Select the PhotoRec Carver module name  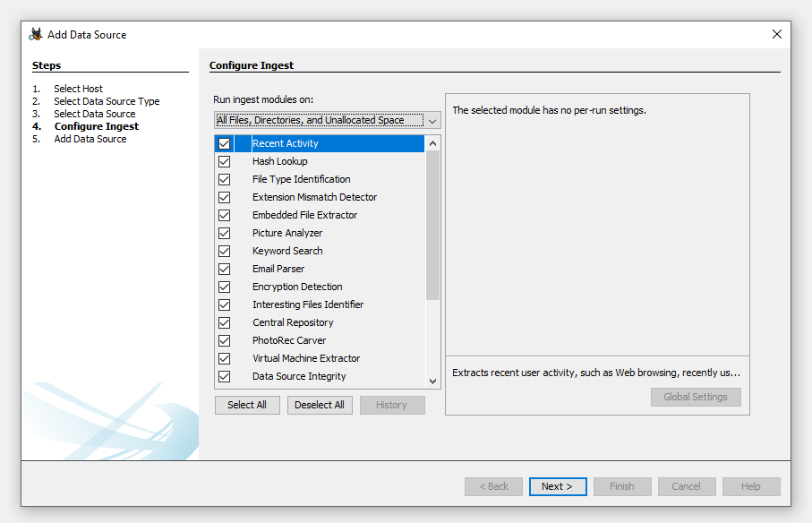tap(289, 340)
